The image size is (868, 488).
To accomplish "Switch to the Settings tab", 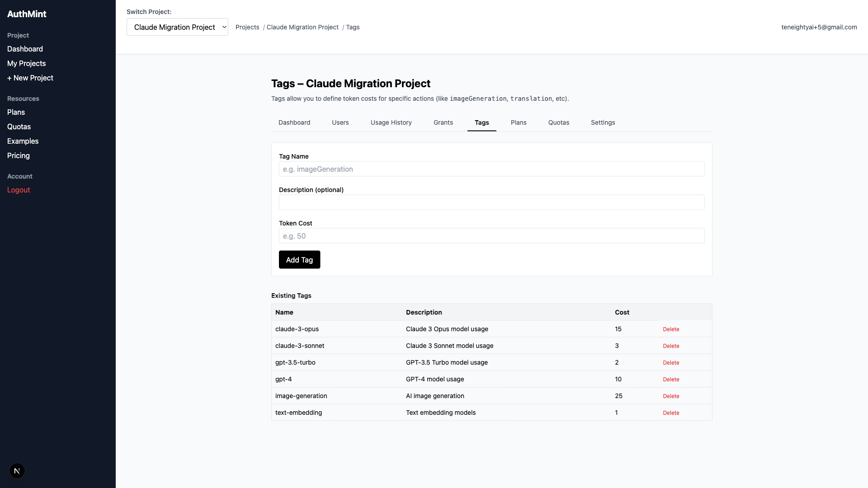I will click(x=603, y=122).
